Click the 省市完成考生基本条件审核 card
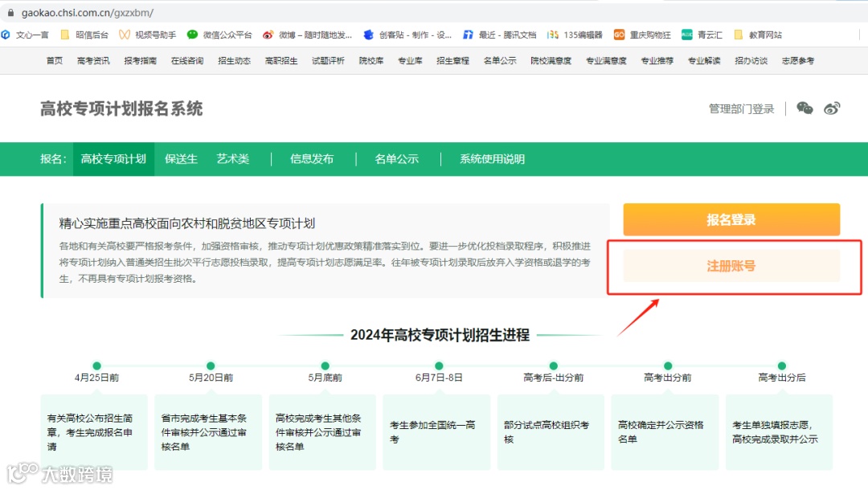 coord(208,432)
